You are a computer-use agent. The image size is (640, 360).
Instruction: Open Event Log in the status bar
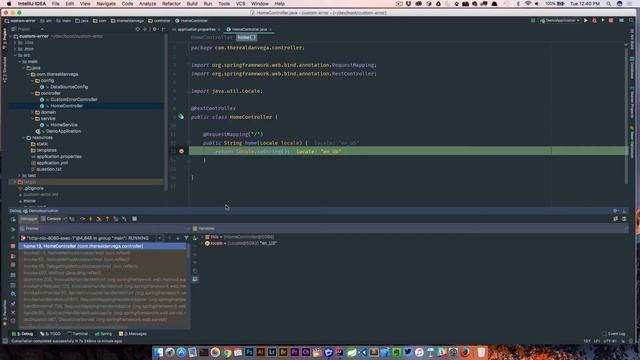[614, 334]
